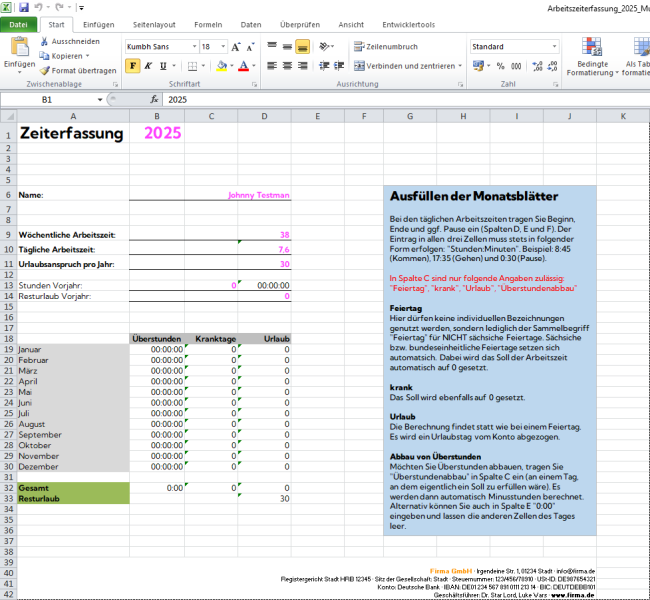
Task: Expand font color dropdown arrow
Action: (x=254, y=66)
